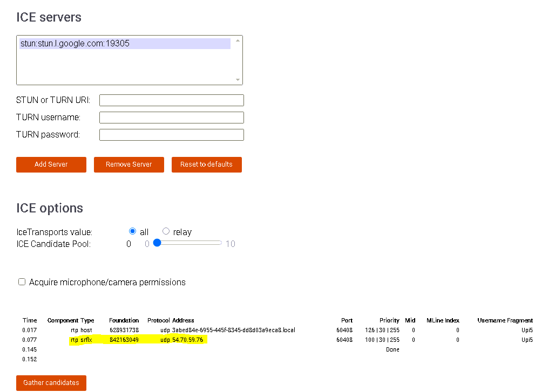555x392 pixels.
Task: Click the srflx address 54.70.59.76
Action: click(187, 340)
